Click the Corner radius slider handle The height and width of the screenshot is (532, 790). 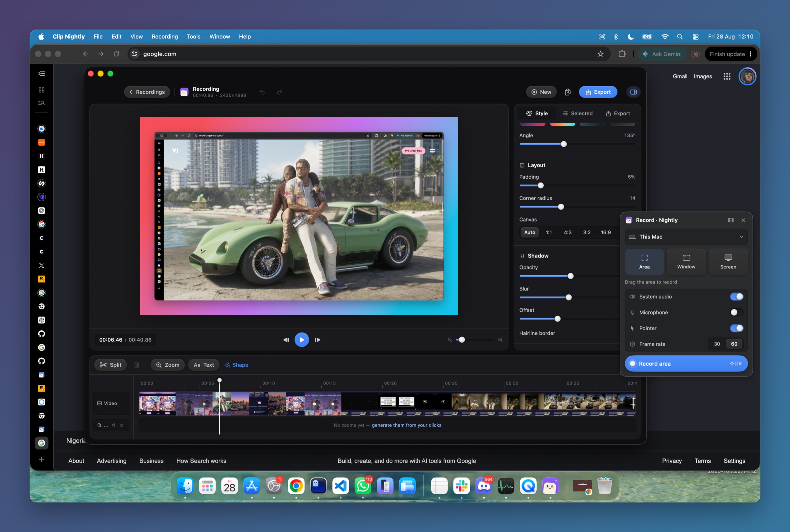coord(561,207)
